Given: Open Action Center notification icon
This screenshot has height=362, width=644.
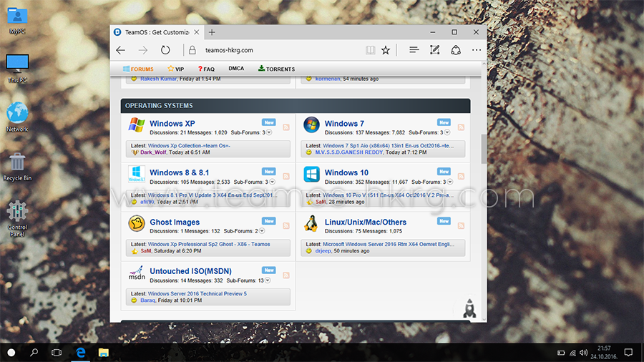Looking at the screenshot, I should click(x=628, y=352).
